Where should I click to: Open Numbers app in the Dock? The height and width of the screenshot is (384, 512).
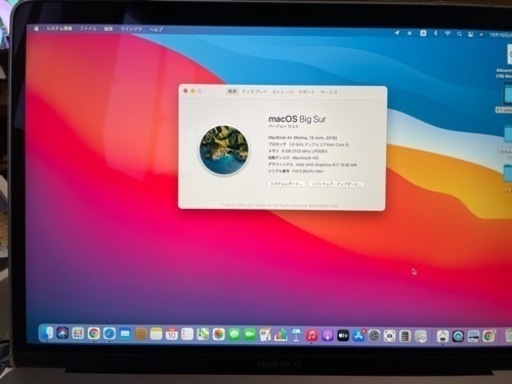coord(281,335)
